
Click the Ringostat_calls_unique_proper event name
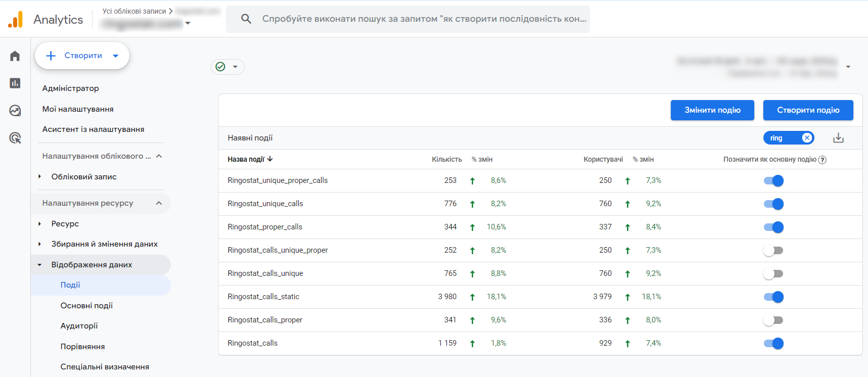(x=278, y=250)
